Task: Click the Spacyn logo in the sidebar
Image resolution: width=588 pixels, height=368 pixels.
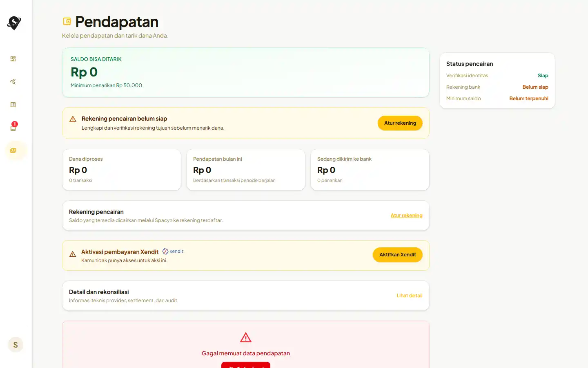Action: point(14,23)
